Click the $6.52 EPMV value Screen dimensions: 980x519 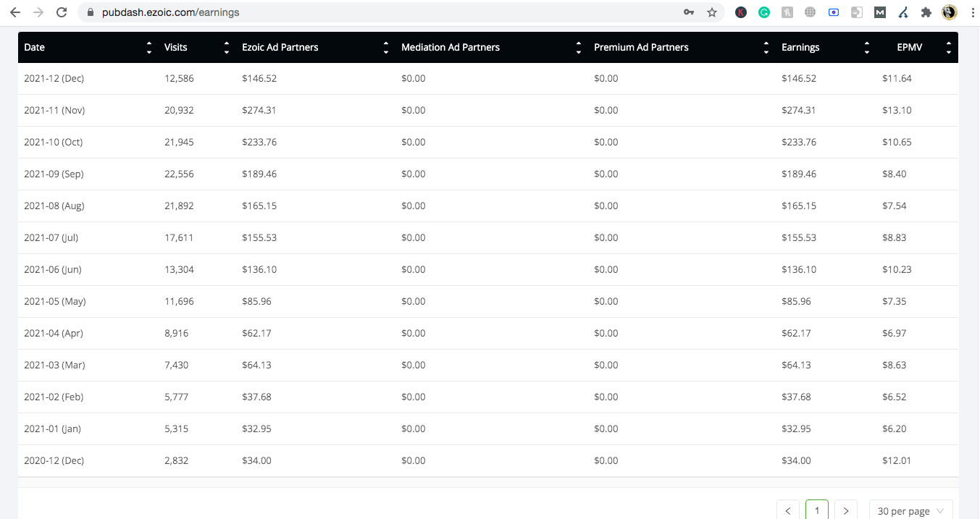coord(894,397)
